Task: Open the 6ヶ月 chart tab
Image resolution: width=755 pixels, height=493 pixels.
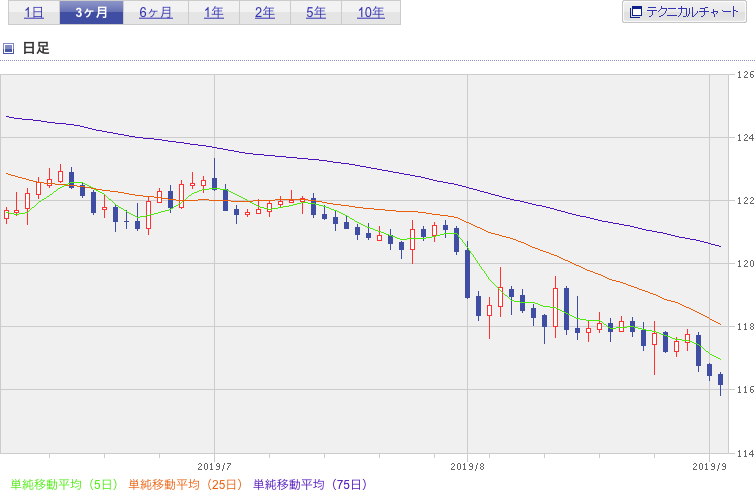Action: tap(156, 13)
